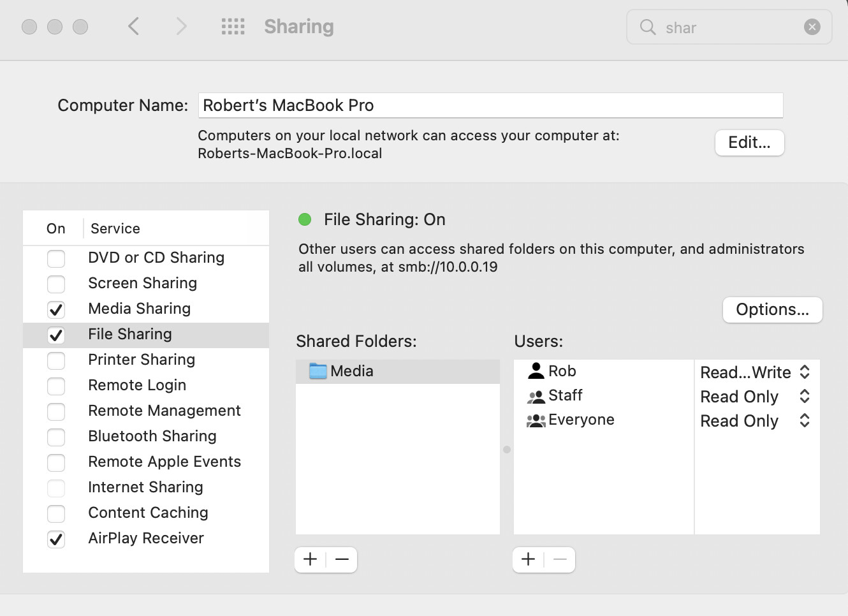
Task: Select Content Caching service row
Action: (146, 513)
